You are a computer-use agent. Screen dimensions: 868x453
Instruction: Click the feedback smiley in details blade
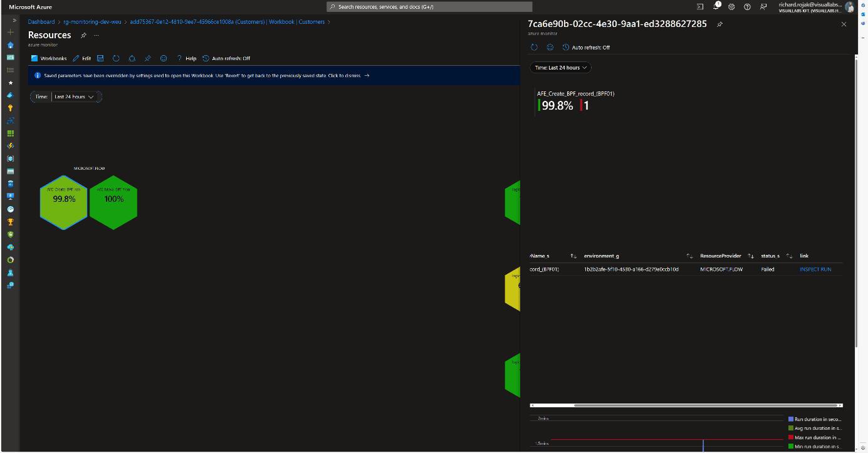[x=550, y=48]
